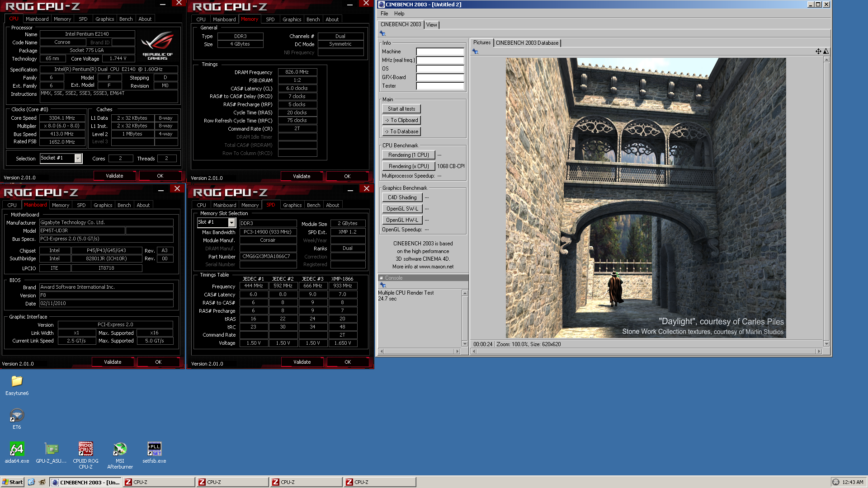Click the four-arrow move icon above the picture
This screenshot has height=488, width=868.
click(818, 51)
